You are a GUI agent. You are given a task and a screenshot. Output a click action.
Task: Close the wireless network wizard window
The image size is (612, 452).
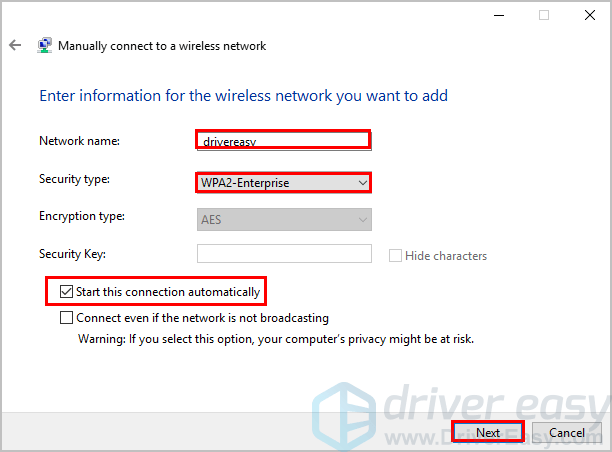(x=588, y=15)
